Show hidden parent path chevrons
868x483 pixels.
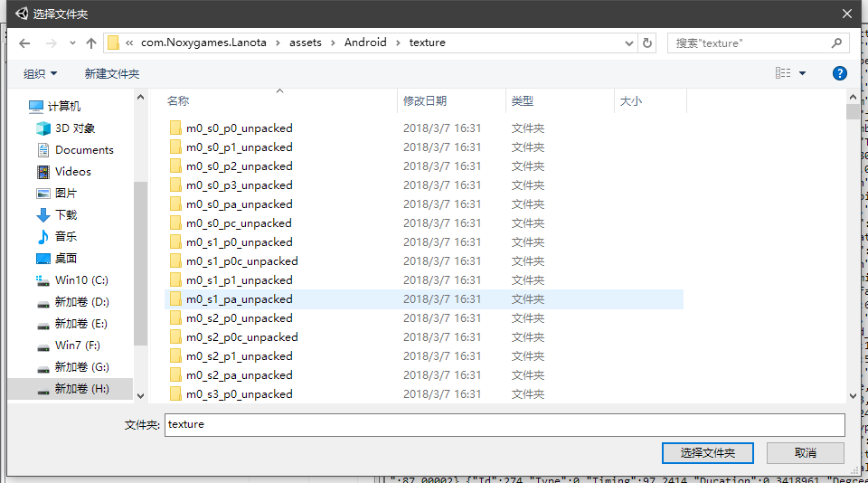(129, 43)
